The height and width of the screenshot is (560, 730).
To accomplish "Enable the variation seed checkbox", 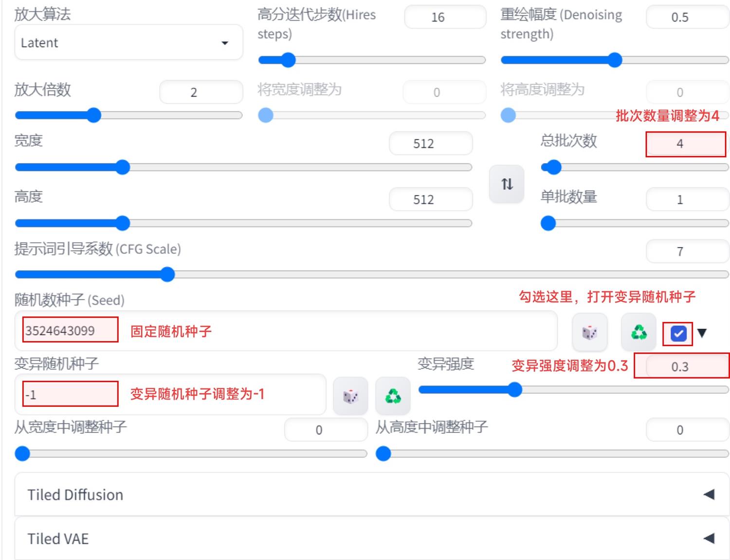I will point(677,333).
